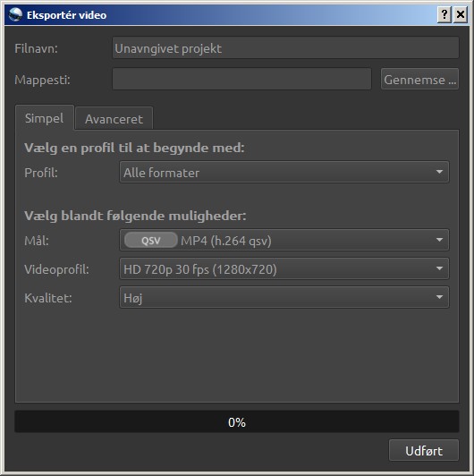Viewport: 474px width, 476px height.
Task: Click the 'Mappesti:' label
Action: [42, 80]
